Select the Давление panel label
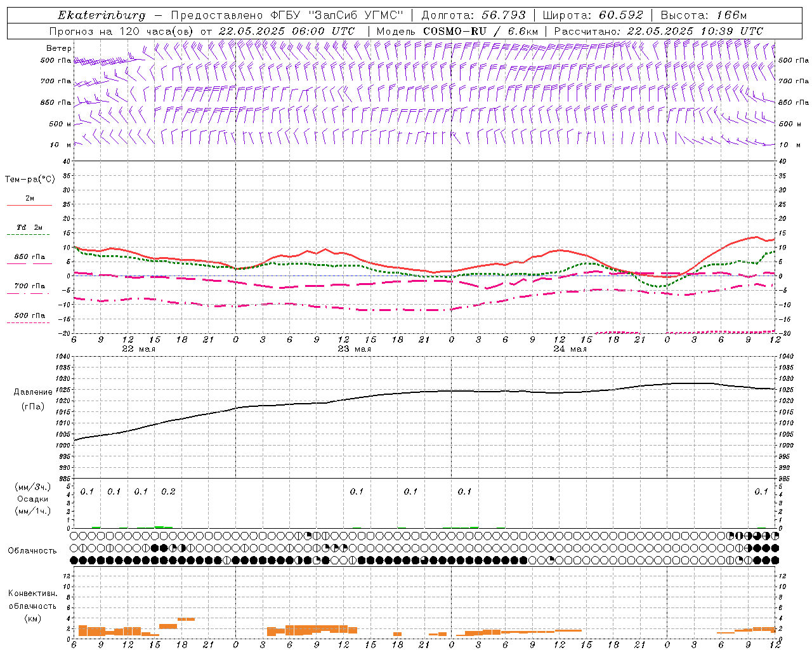Image resolution: width=812 pixels, height=650 pixels. [33, 392]
